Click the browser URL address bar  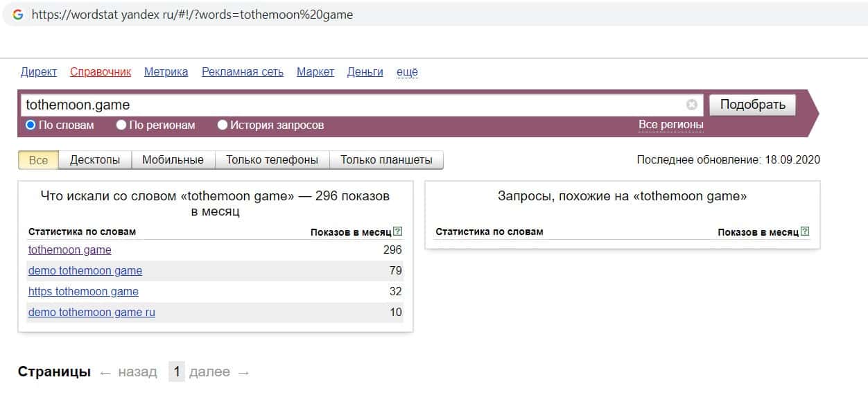tap(434, 14)
